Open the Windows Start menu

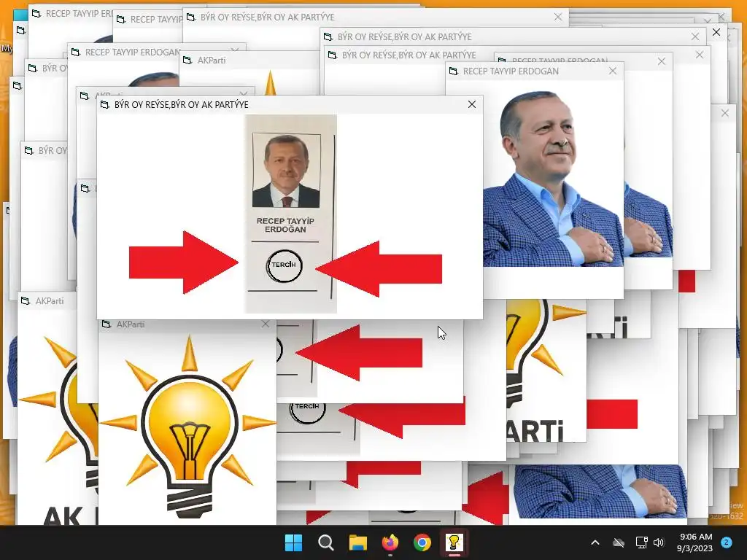pyautogui.click(x=293, y=542)
